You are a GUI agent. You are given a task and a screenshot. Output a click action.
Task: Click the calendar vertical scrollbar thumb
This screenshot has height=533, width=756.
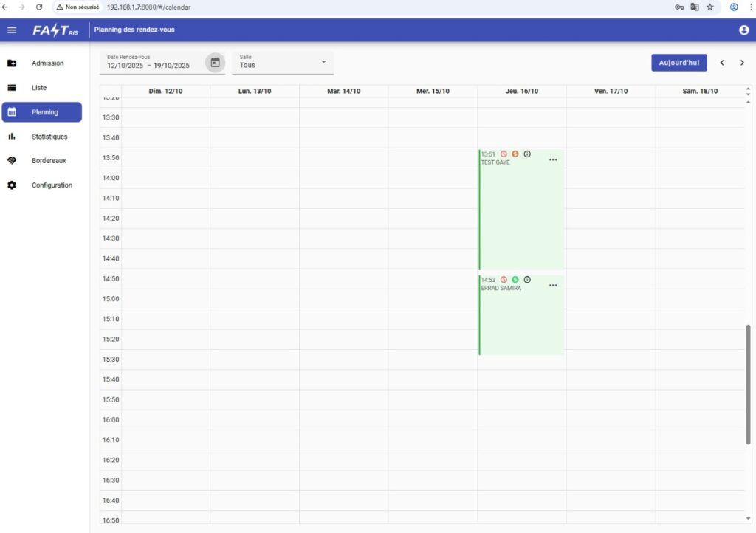(x=748, y=384)
